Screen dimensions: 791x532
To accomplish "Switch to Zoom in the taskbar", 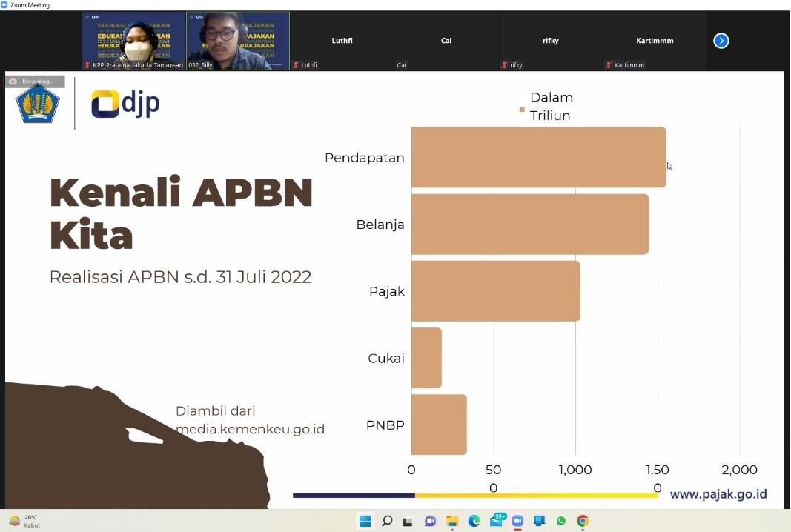I will (x=517, y=521).
